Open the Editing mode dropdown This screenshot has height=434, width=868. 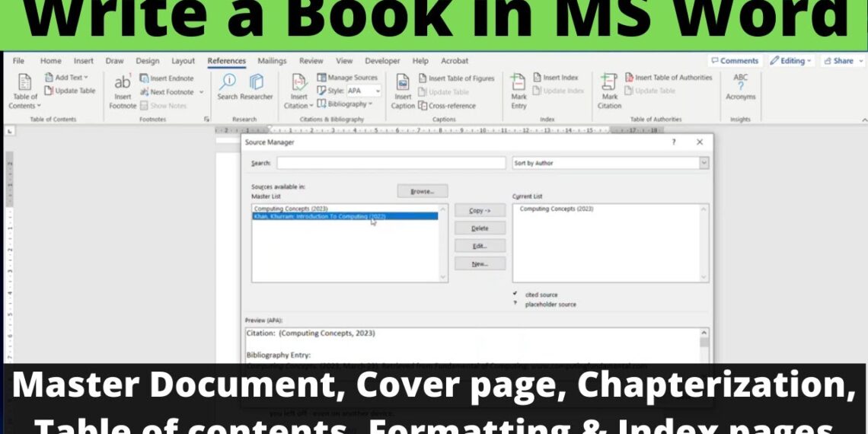click(x=790, y=61)
